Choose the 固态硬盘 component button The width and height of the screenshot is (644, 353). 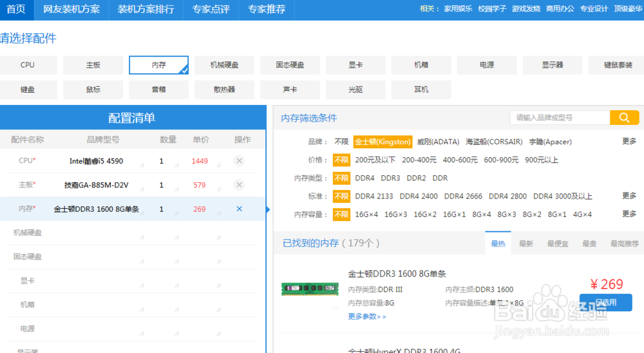pos(290,65)
